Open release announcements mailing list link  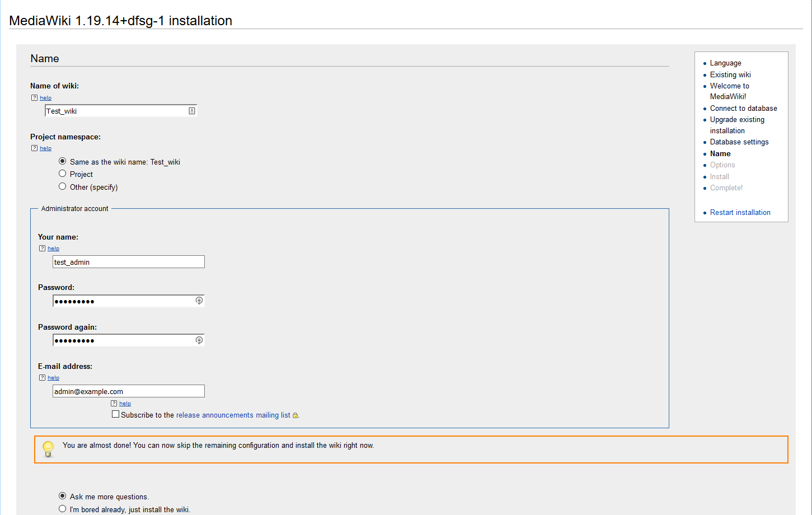233,415
